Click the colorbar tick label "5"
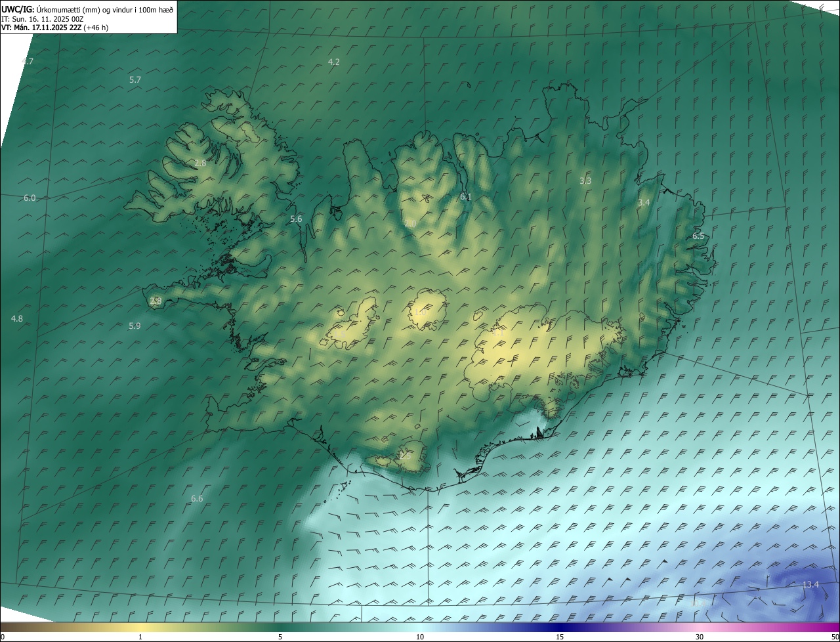The image size is (840, 642). click(x=280, y=637)
